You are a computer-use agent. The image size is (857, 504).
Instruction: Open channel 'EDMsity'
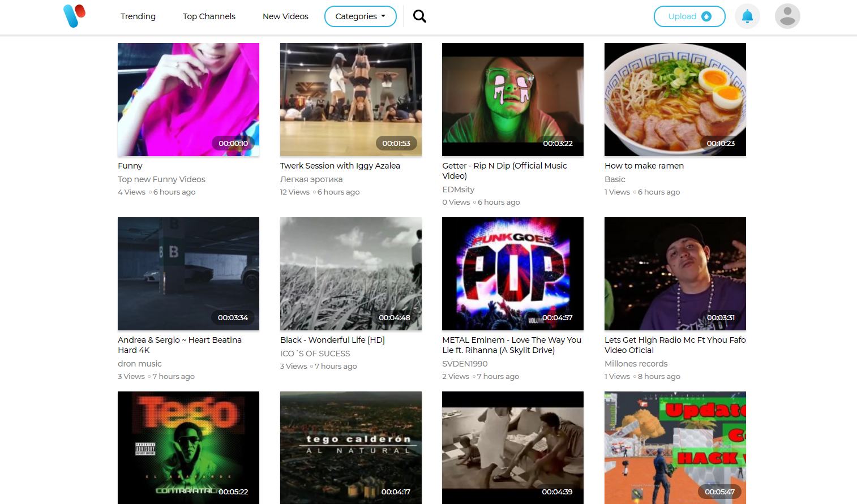pos(459,189)
